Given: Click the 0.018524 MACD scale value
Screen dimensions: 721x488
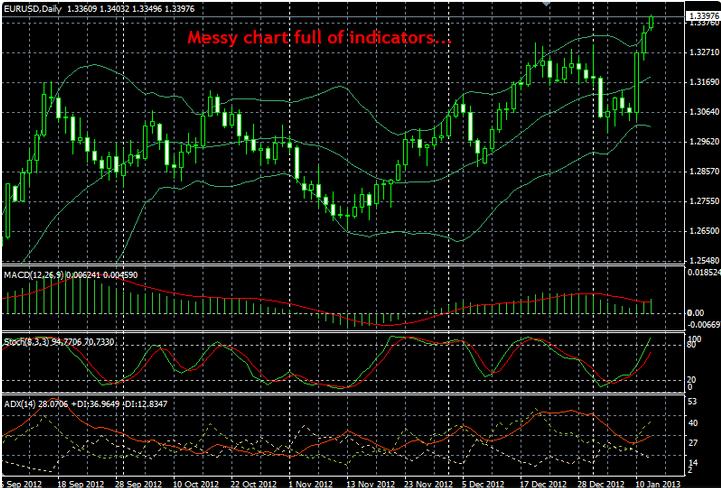Looking at the screenshot, I should pos(704,273).
